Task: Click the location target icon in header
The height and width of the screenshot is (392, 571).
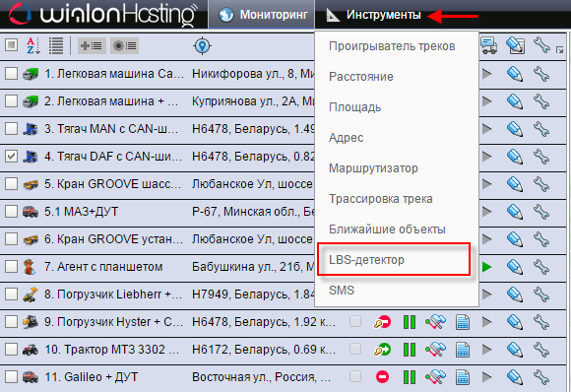Action: click(x=203, y=46)
